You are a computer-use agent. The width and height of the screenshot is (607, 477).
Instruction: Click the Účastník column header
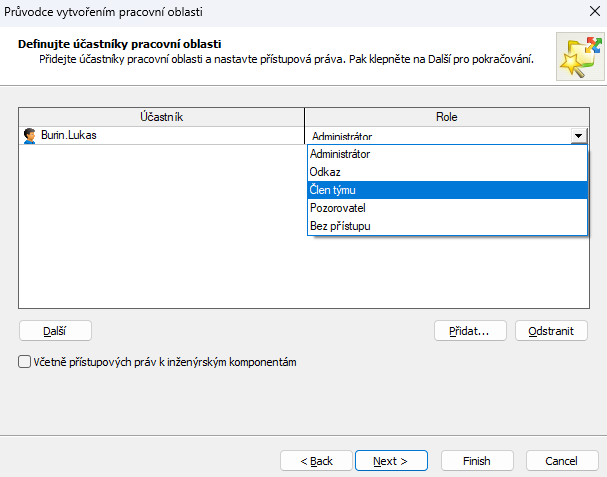pyautogui.click(x=161, y=117)
